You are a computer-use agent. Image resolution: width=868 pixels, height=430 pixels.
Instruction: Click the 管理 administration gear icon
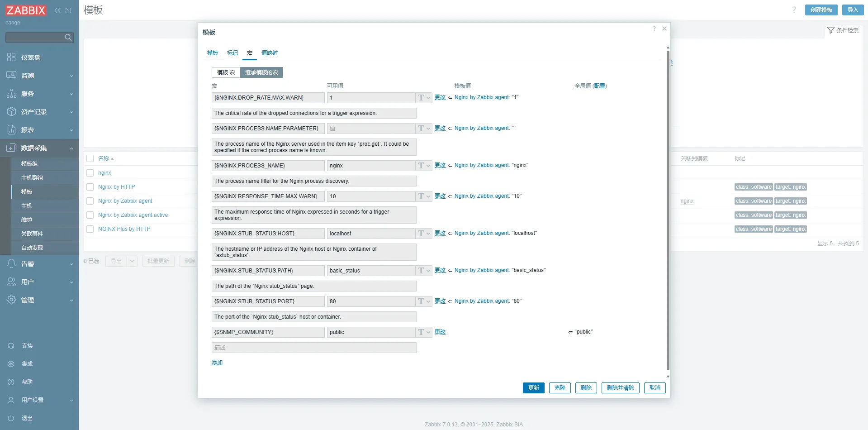(11, 300)
